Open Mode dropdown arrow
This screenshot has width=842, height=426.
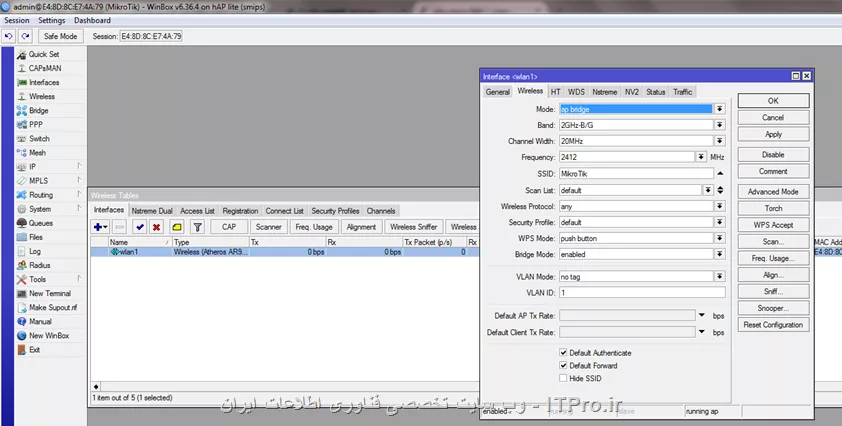(720, 109)
